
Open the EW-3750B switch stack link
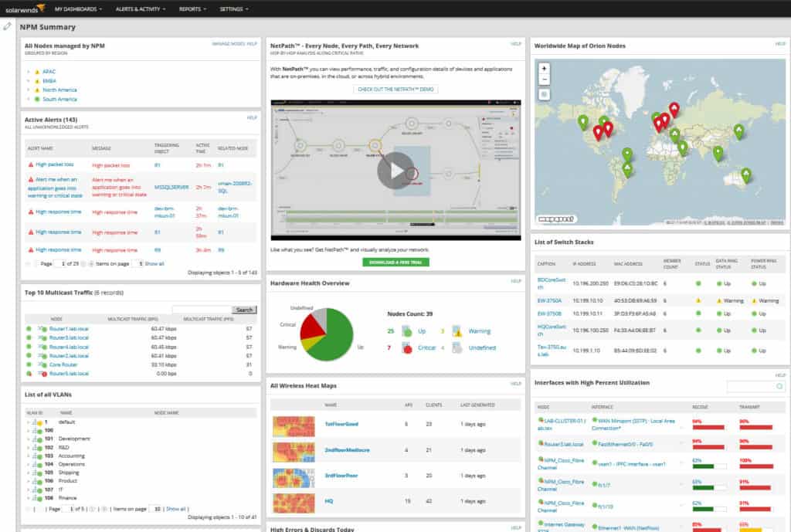coord(549,313)
